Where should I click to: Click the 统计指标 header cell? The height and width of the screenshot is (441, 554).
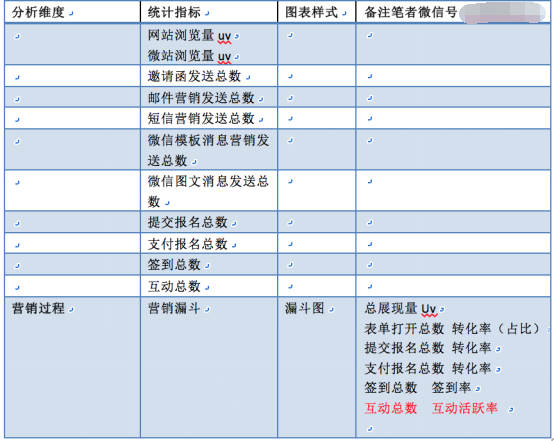tap(209, 12)
